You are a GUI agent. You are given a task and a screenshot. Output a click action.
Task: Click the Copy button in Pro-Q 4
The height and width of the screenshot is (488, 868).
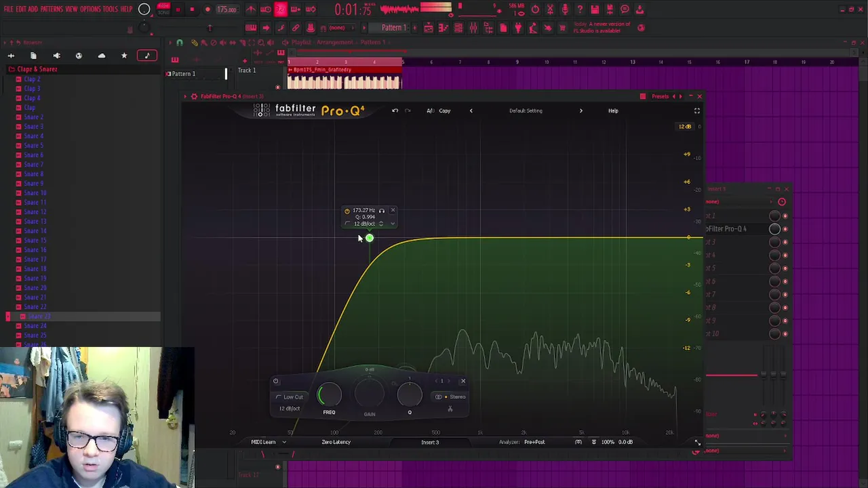coord(445,110)
